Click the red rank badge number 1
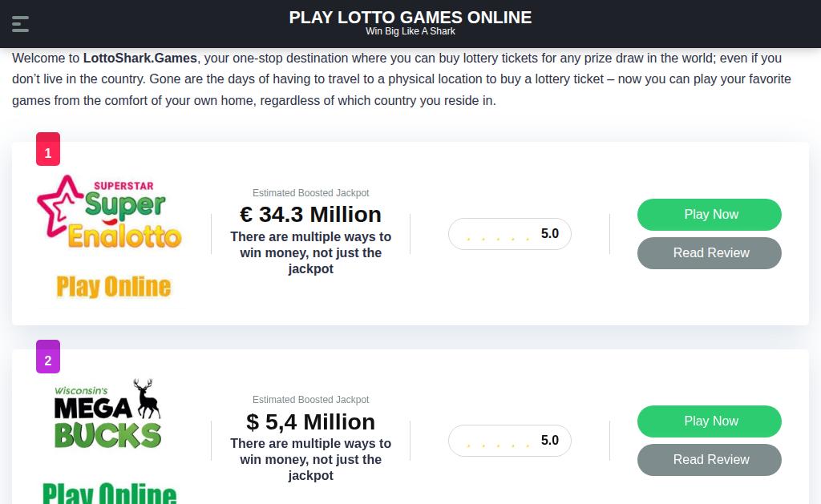The width and height of the screenshot is (821, 504). 47,149
